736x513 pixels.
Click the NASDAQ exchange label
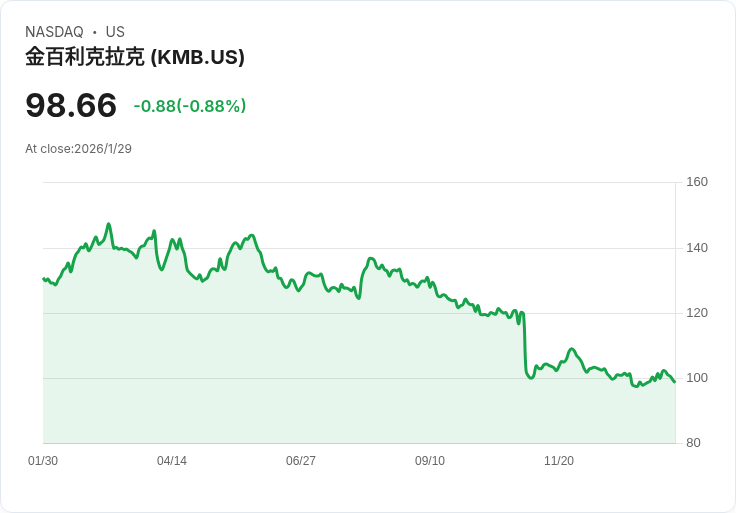click(x=54, y=32)
